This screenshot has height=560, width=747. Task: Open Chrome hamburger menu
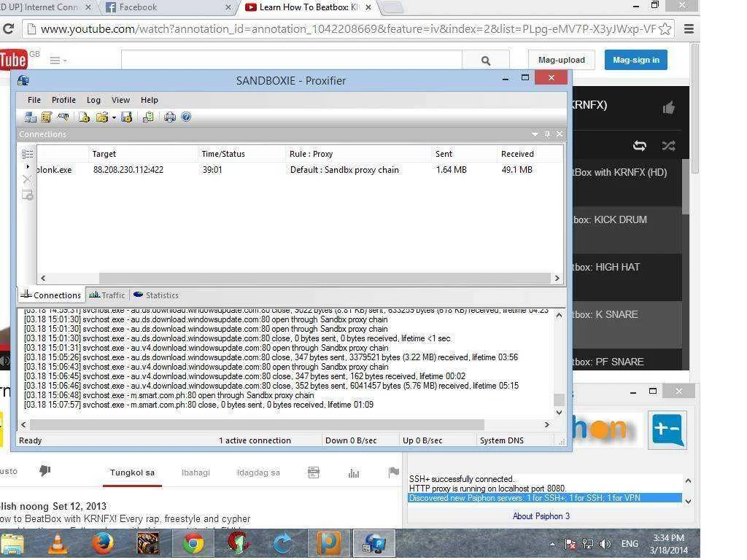689,29
